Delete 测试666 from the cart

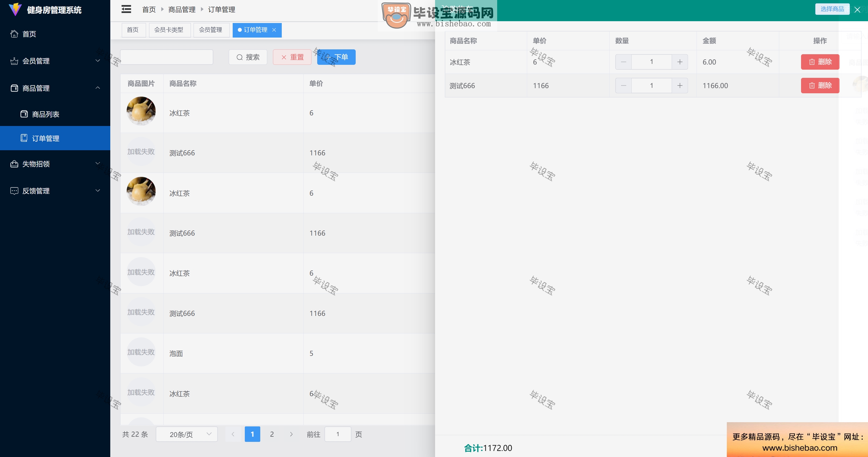point(820,85)
